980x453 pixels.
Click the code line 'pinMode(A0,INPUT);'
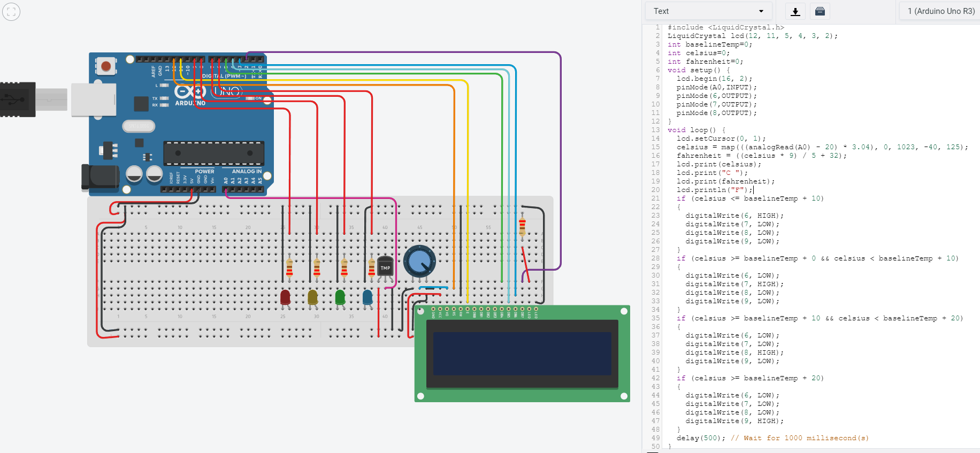716,87
